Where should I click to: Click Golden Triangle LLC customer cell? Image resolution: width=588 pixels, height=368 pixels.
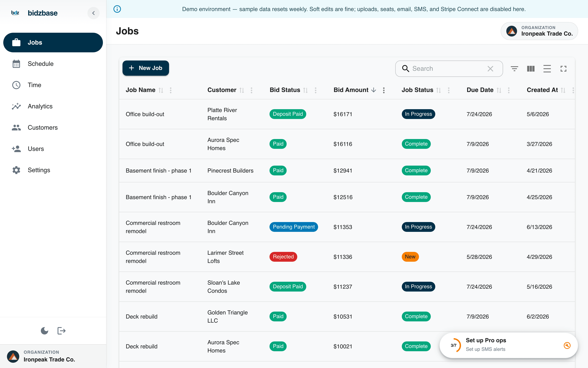(227, 317)
